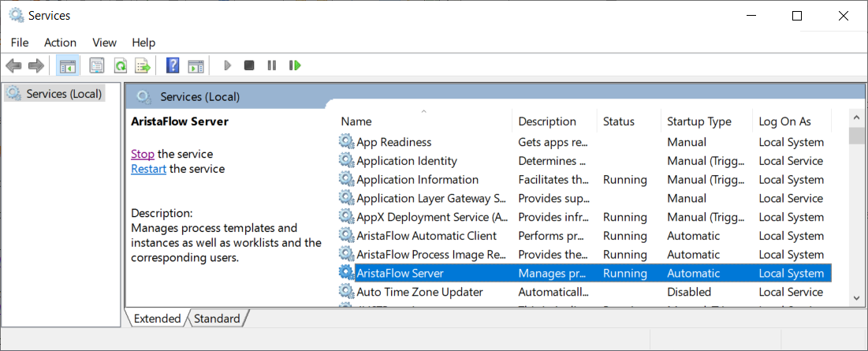This screenshot has width=868, height=351.
Task: Click Running status of Application Information
Action: pos(624,179)
